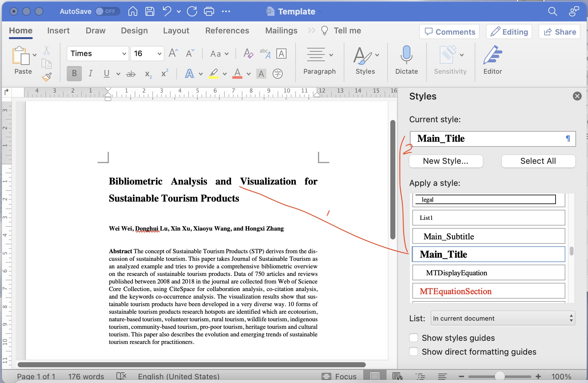The height and width of the screenshot is (383, 588).
Task: Click the New Style button
Action: click(445, 161)
